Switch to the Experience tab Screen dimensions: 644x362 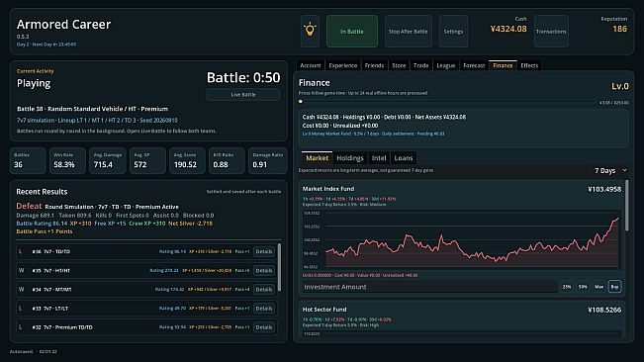point(343,65)
